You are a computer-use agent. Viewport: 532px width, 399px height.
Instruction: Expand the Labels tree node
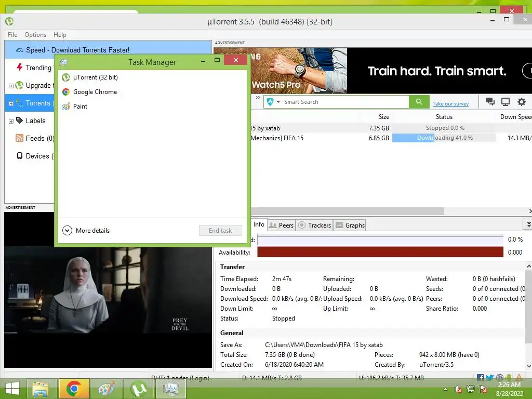pos(11,121)
